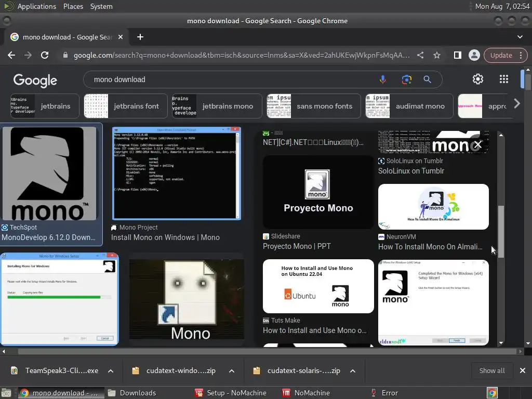The height and width of the screenshot is (399, 532).
Task: Expand options for cudatext-windows zip download
Action: (232, 371)
